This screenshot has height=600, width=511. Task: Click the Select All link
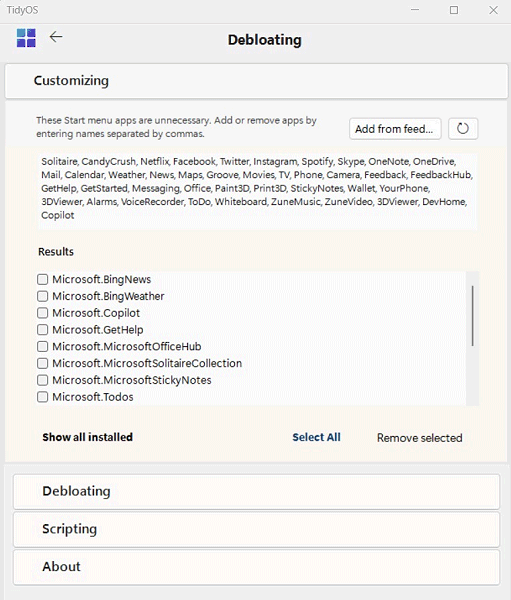click(316, 437)
